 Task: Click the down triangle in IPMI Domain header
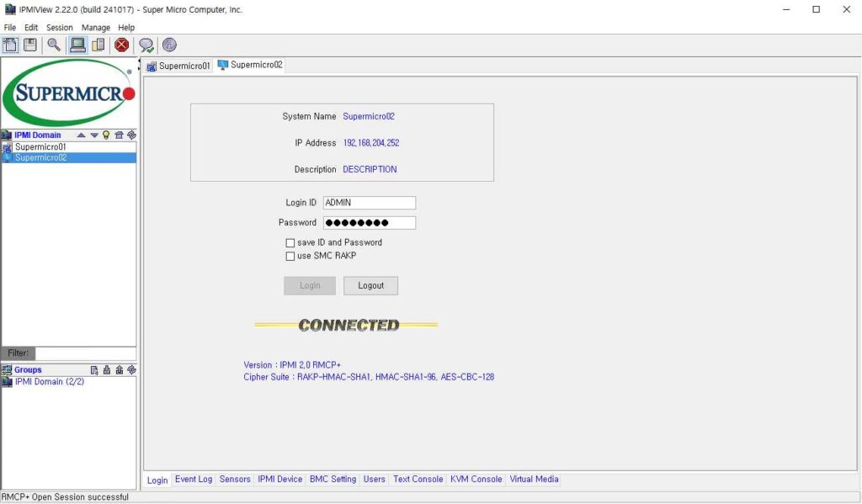[x=94, y=135]
